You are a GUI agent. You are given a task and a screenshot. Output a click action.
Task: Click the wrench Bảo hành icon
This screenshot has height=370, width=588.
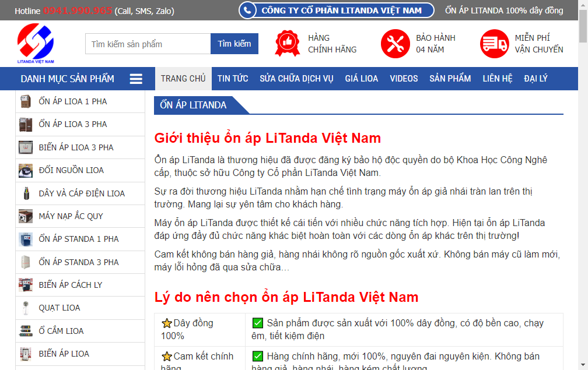point(395,44)
